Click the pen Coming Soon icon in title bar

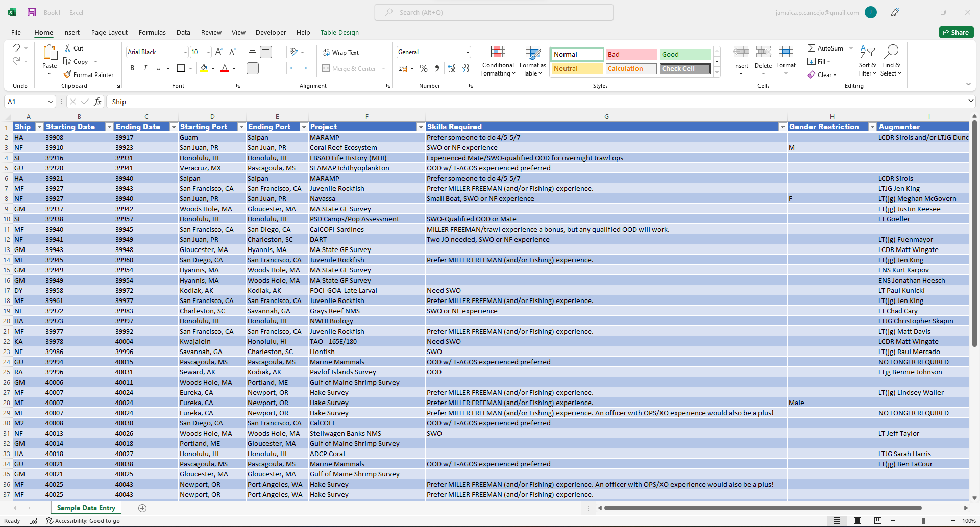pyautogui.click(x=895, y=12)
